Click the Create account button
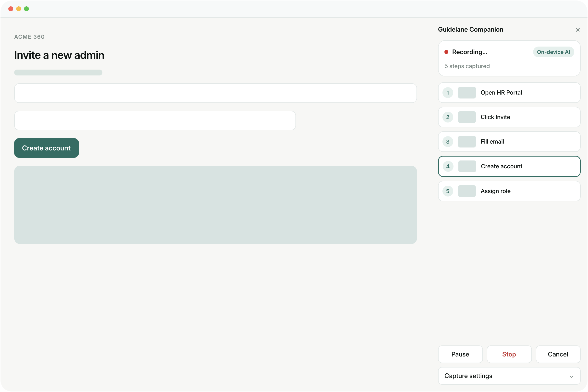The width and height of the screenshot is (588, 392). 47,148
